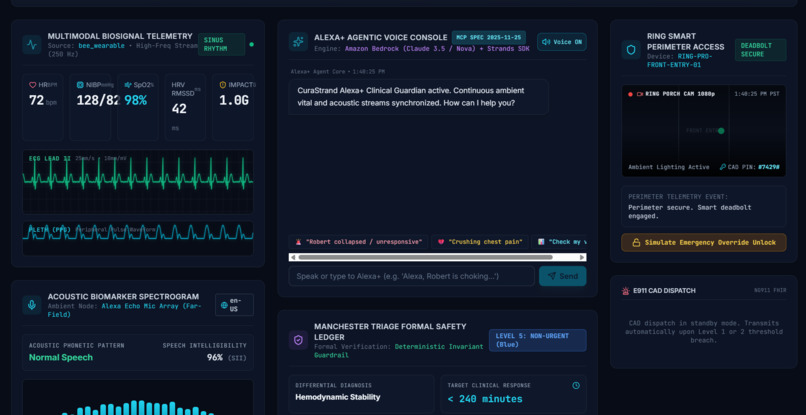Click the clock icon in Target Clinical Response
Image resolution: width=806 pixels, height=415 pixels.
576,385
